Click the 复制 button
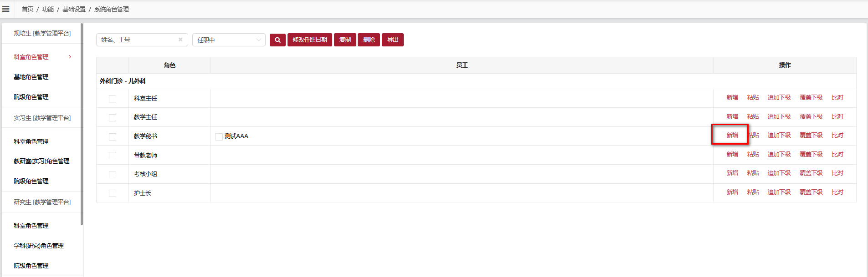868x277 pixels. pyautogui.click(x=345, y=40)
